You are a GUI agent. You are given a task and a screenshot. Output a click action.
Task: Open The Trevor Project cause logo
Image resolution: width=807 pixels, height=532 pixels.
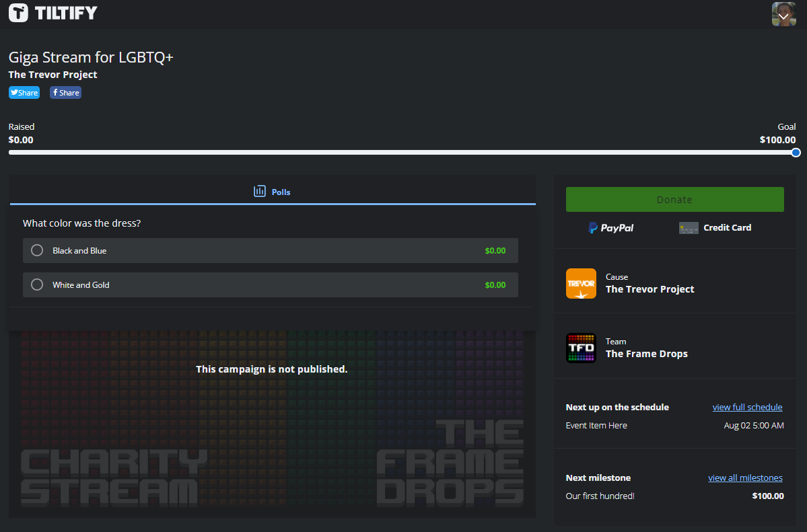[x=581, y=284]
